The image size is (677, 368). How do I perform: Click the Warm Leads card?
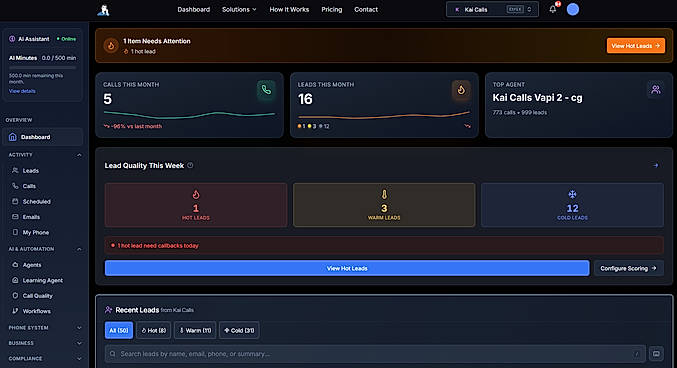[384, 205]
